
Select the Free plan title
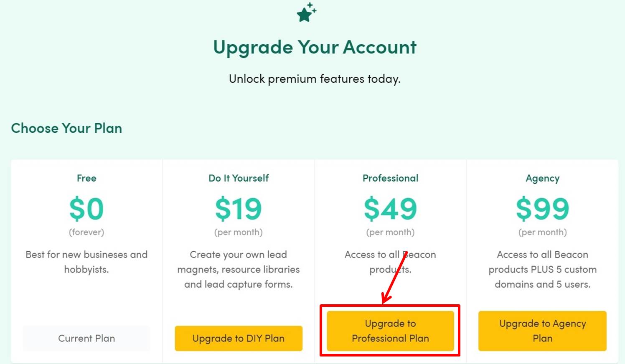pos(86,178)
